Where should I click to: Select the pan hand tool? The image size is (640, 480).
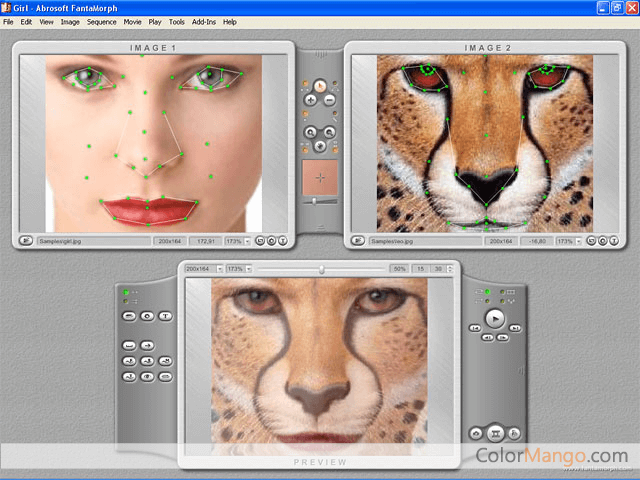(x=320, y=146)
